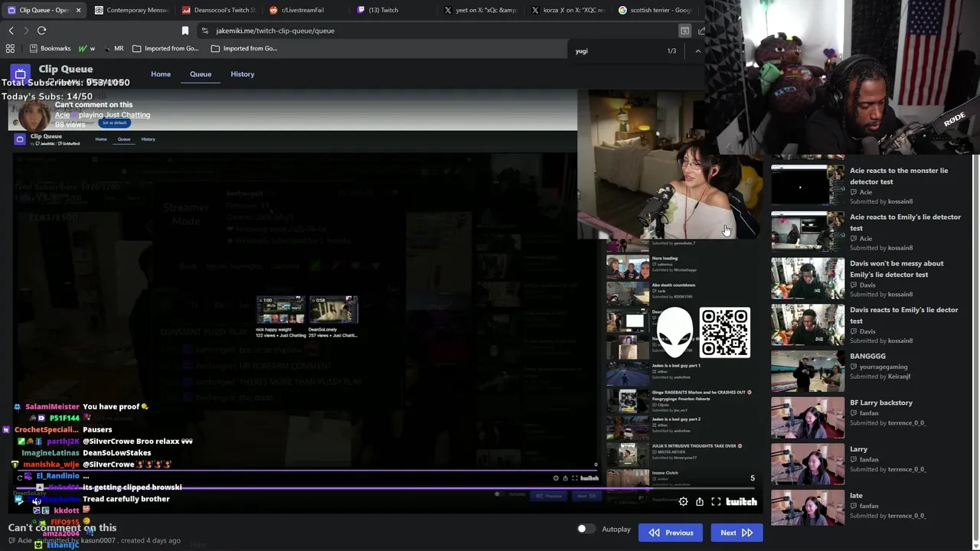
Task: Click the player share icon
Action: pos(699,502)
